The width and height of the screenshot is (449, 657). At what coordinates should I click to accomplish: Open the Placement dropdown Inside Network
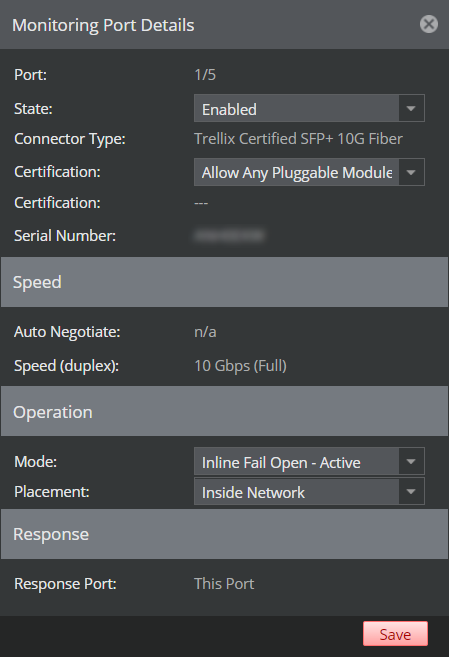309,491
